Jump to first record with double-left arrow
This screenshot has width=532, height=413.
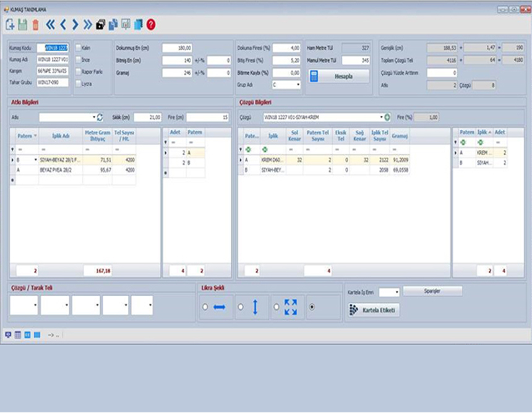pos(51,25)
